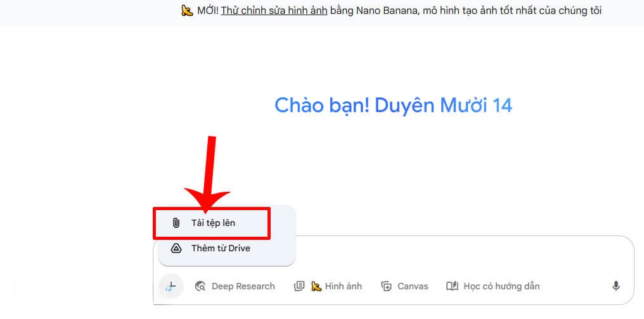Select the Hình ảnh image chip
644x319 pixels.
tap(328, 286)
